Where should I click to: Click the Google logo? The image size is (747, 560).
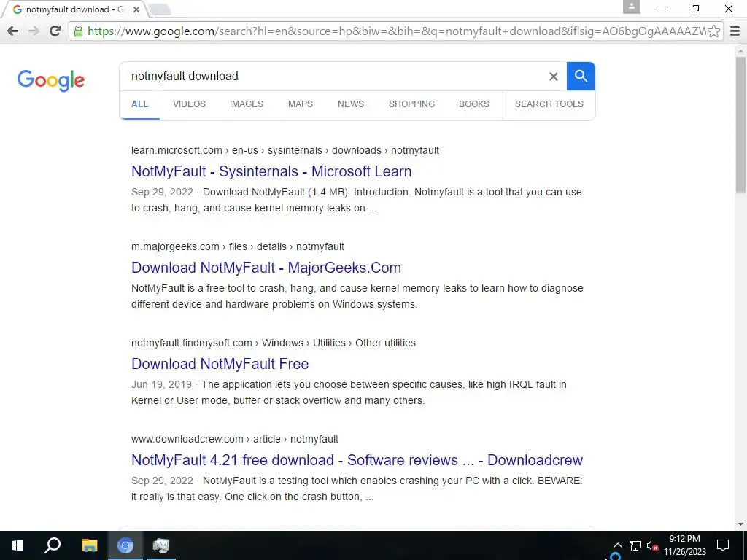[x=51, y=80]
